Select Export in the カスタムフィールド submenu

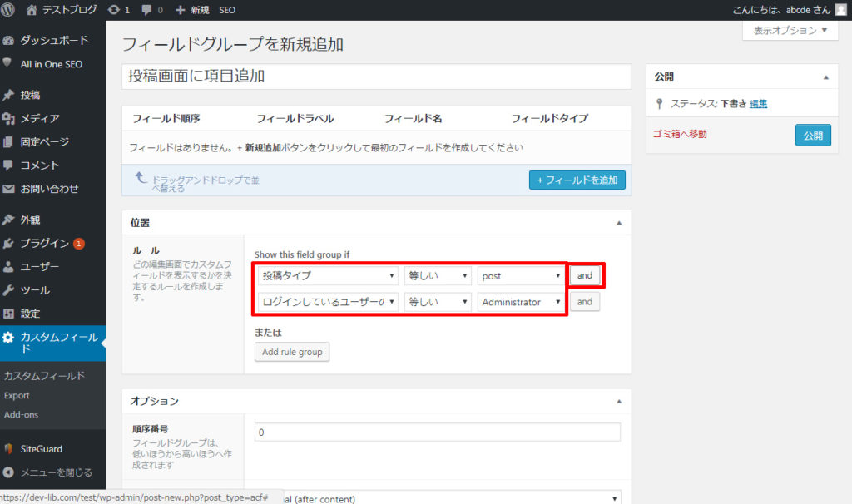pos(17,395)
